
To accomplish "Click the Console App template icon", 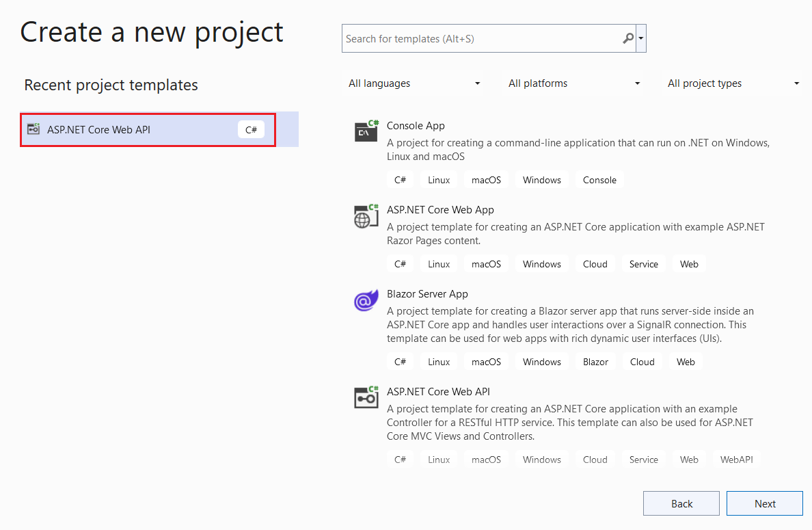I will point(366,132).
